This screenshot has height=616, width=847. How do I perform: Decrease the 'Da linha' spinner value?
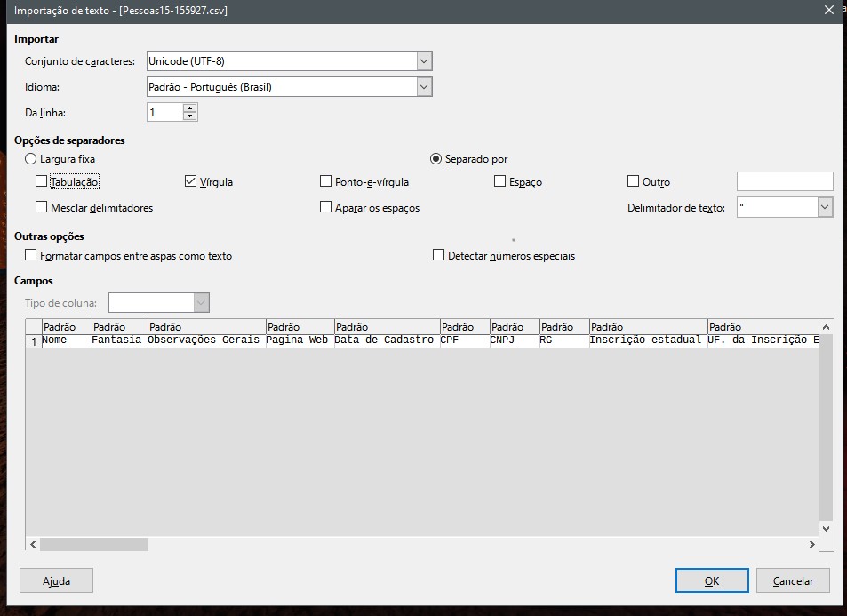[189, 116]
